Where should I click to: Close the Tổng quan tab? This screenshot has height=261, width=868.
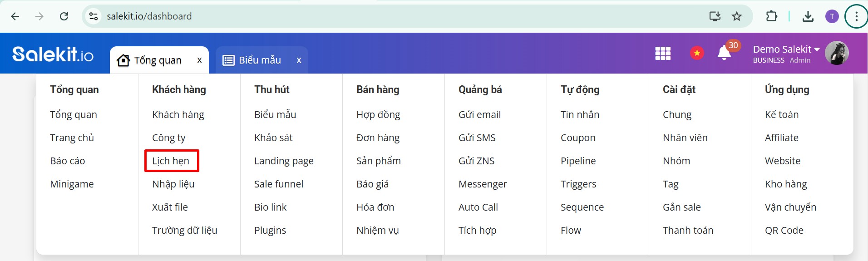click(199, 60)
